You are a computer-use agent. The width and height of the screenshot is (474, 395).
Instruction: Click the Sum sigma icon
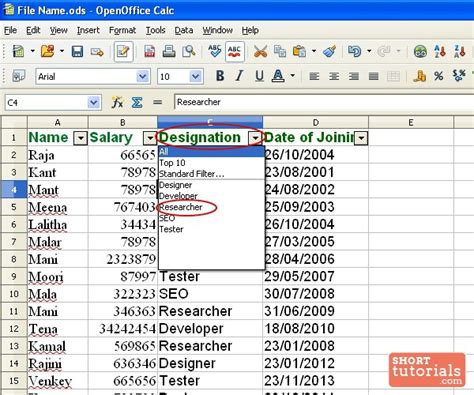[137, 102]
